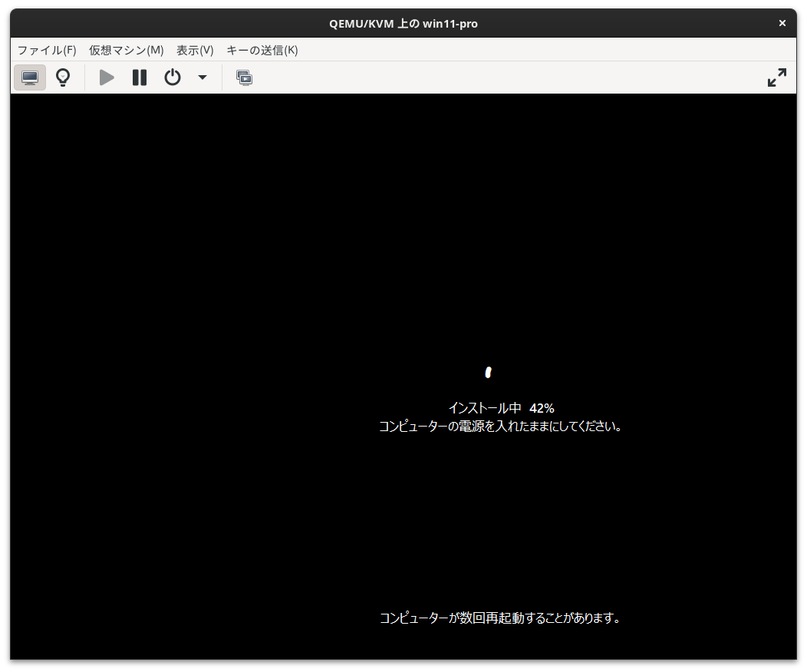The width and height of the screenshot is (807, 672).
Task: Click the run (play) icon
Action: (x=106, y=77)
